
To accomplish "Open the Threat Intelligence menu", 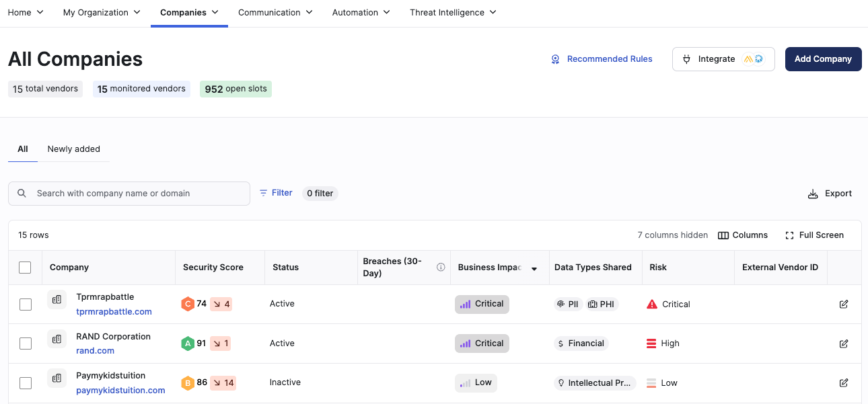I will click(x=453, y=12).
